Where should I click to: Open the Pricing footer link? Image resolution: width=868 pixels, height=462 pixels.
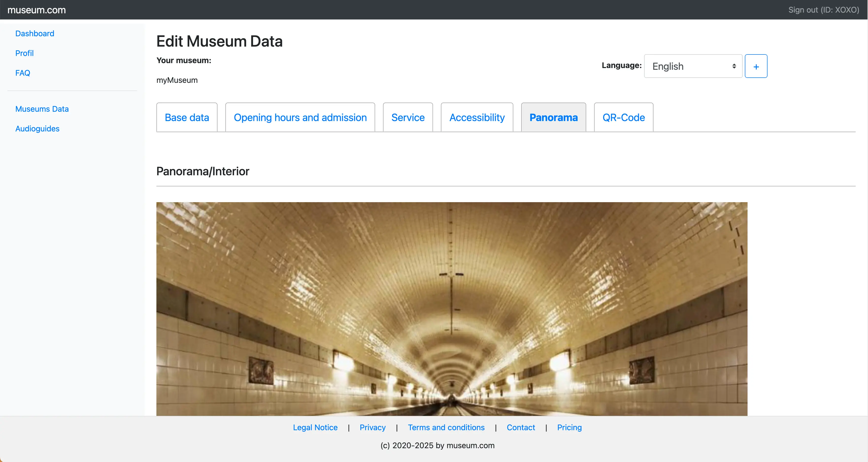point(569,427)
